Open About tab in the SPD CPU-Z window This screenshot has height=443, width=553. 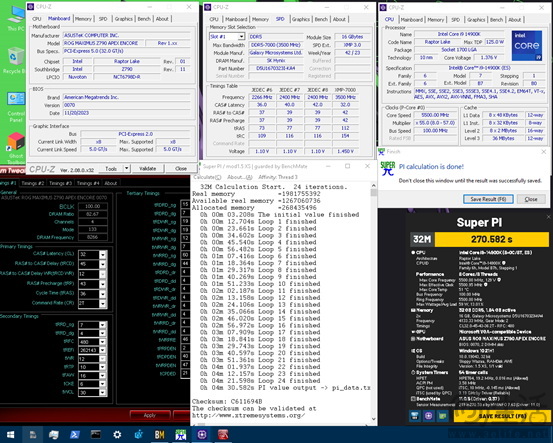pos(339,19)
